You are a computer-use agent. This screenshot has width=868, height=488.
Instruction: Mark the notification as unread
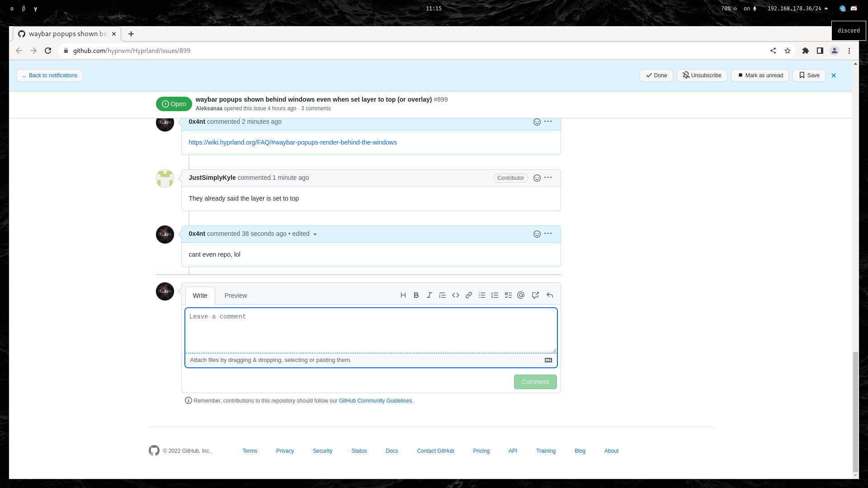(x=759, y=75)
